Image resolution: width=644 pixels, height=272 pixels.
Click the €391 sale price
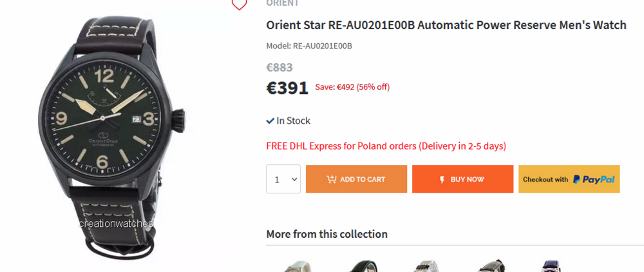(x=287, y=88)
